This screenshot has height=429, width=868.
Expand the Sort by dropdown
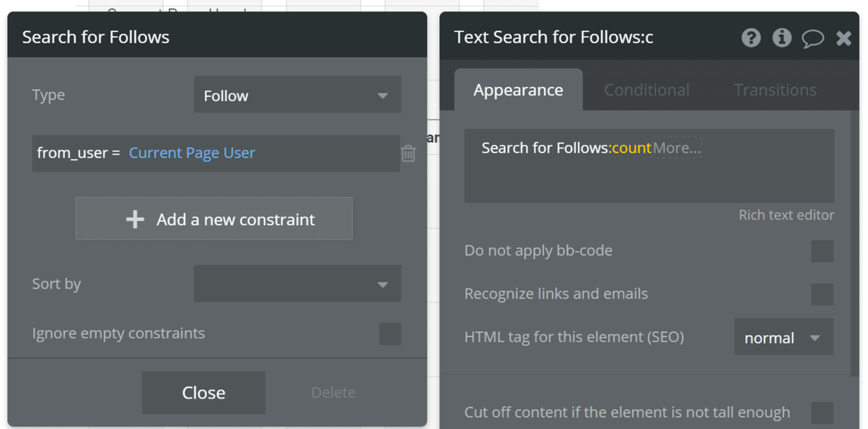297,284
